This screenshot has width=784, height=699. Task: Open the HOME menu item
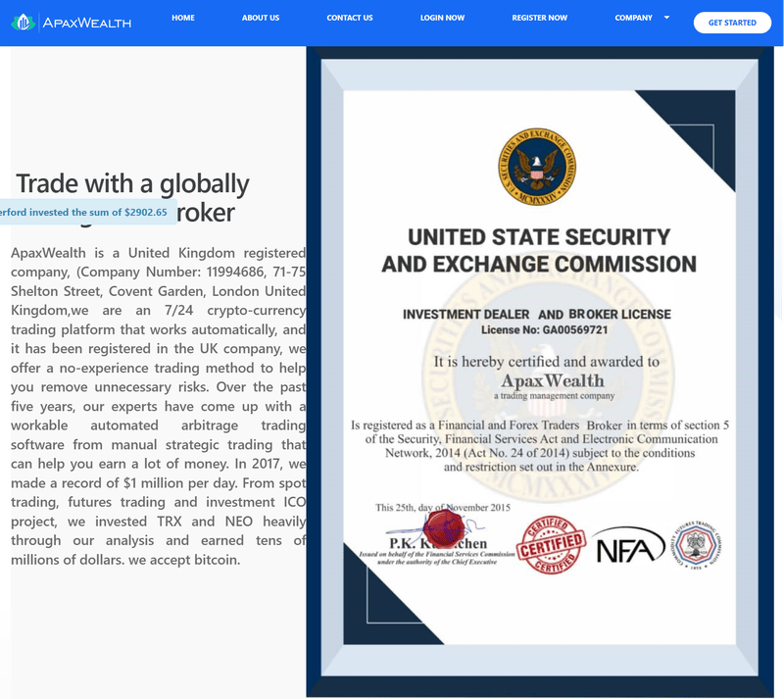(183, 18)
